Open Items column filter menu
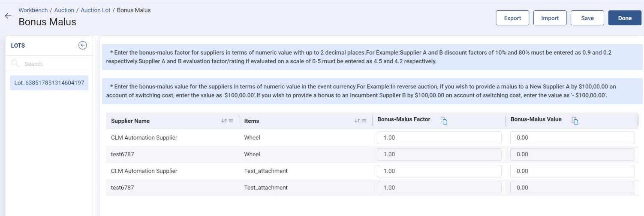This screenshot has height=216, width=644. 364,121
